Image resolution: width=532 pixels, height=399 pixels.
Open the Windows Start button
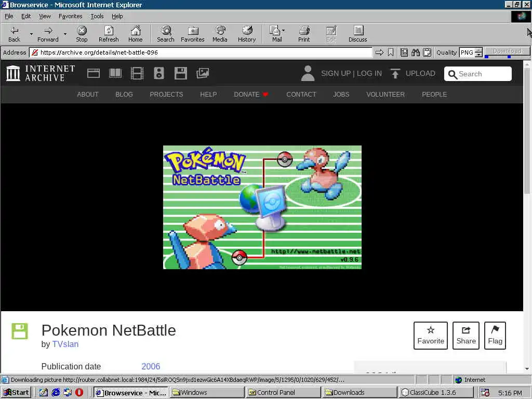click(16, 393)
